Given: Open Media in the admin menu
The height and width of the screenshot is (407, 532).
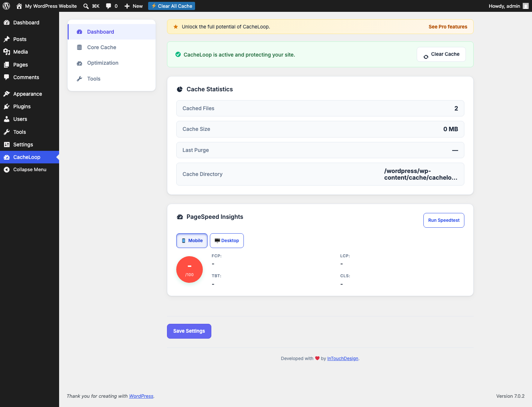Looking at the screenshot, I should tap(30, 52).
